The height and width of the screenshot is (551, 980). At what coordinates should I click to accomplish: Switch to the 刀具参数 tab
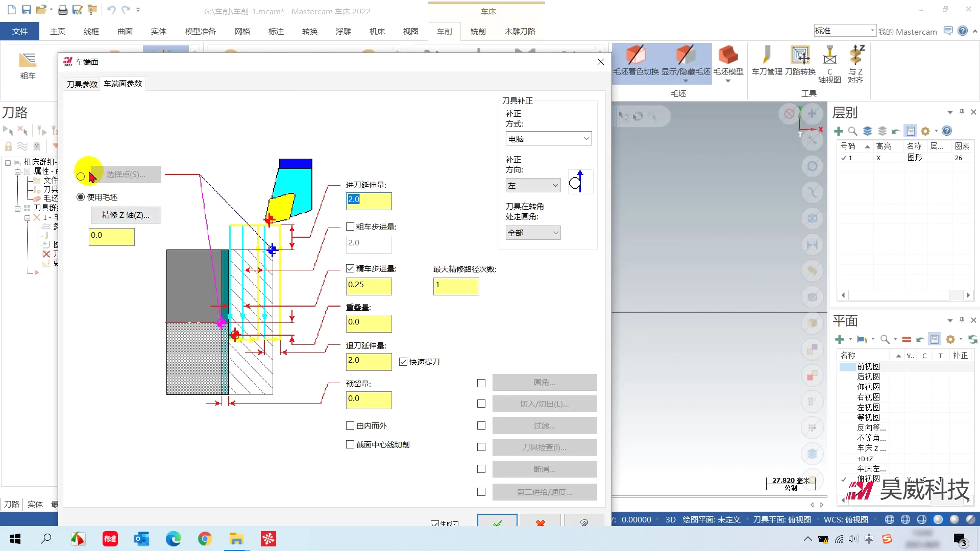click(82, 84)
